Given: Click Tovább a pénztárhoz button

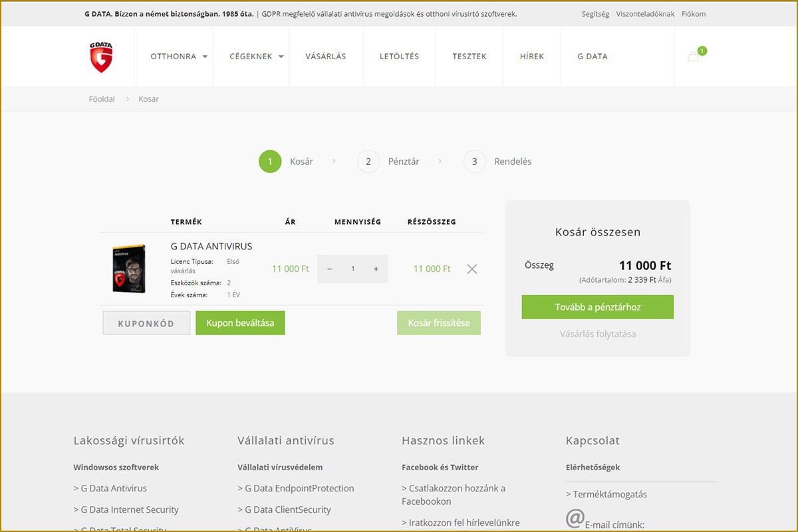Looking at the screenshot, I should pyautogui.click(x=598, y=307).
